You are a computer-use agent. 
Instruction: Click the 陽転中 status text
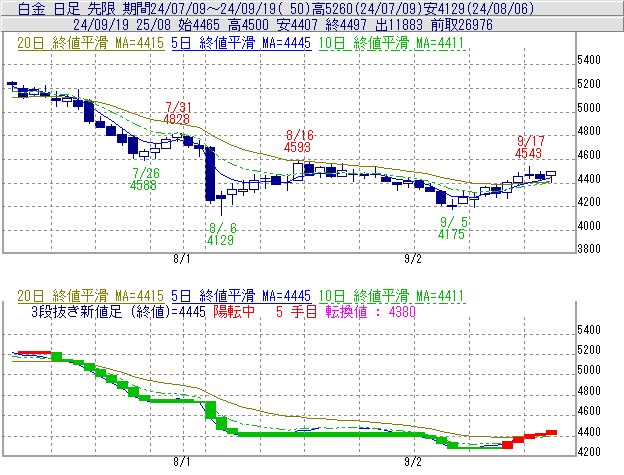234,311
